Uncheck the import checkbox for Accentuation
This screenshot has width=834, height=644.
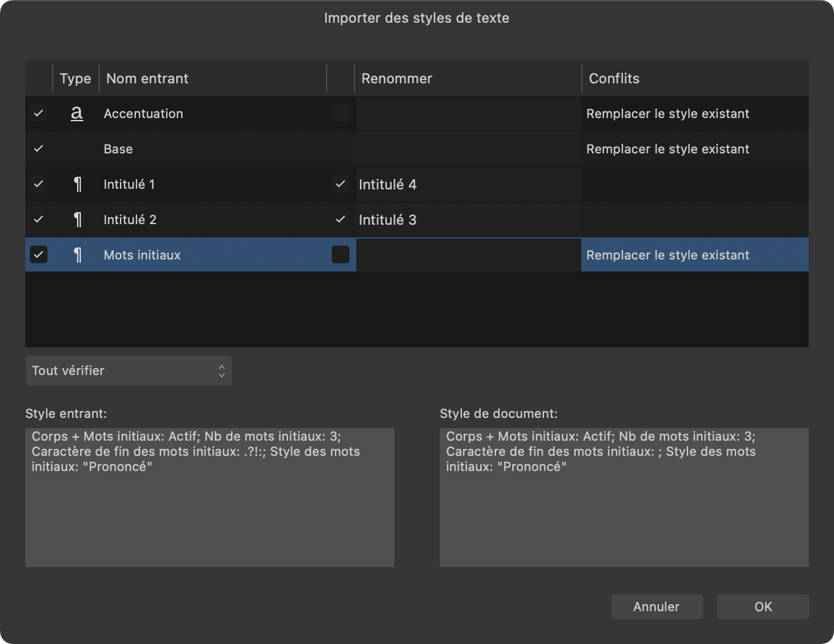(38, 113)
